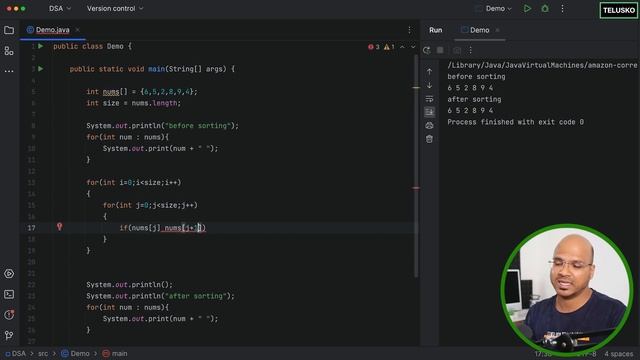Viewport: 640px width, 360px height.
Task: Close the Demo.java editor tab
Action: pos(78,30)
